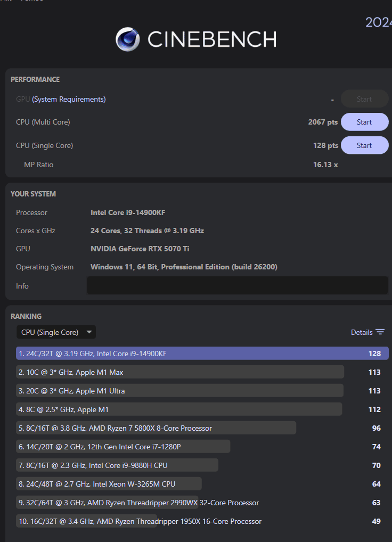Click the score 96 in ranking
This screenshot has width=392, height=542.
(377, 428)
